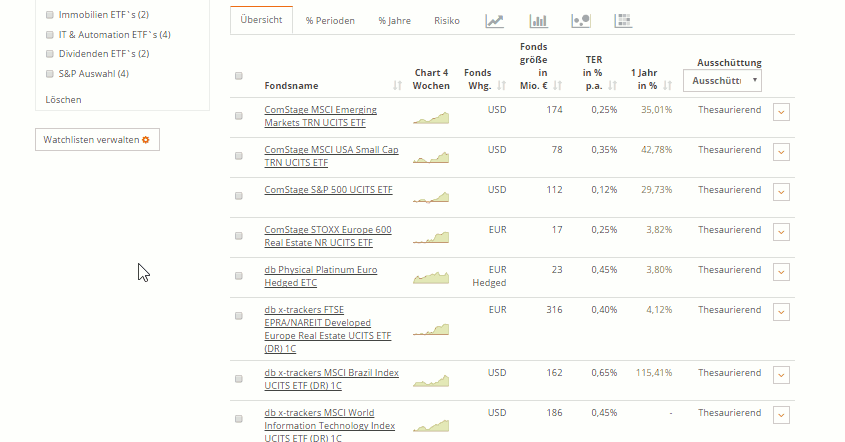Open the Ausschüttung filter dropdown
The height and width of the screenshot is (442, 845).
[x=722, y=81]
